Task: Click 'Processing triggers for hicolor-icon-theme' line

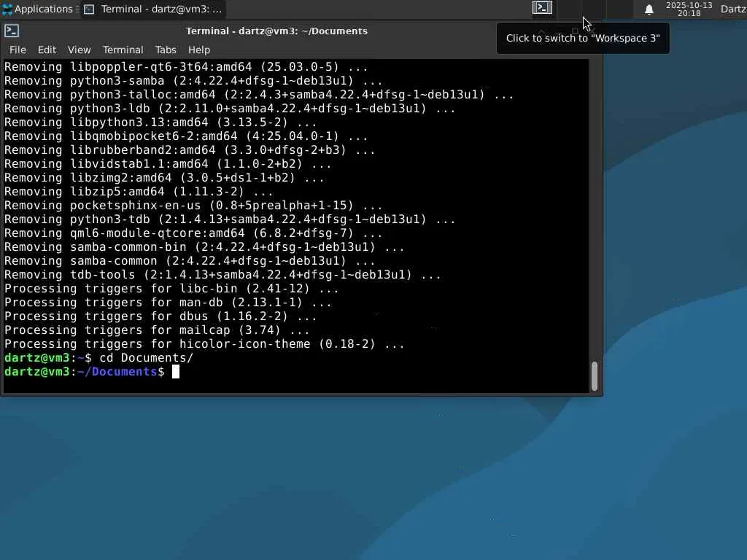Action: point(204,344)
